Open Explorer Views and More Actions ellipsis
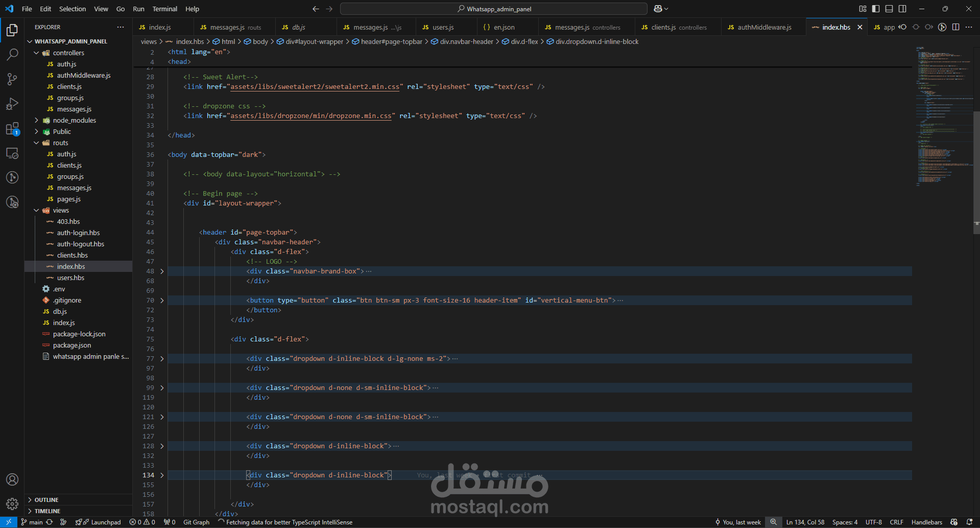The image size is (980, 528). click(121, 27)
